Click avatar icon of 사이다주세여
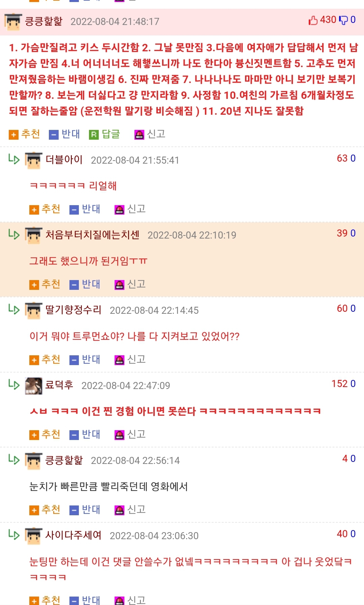This screenshot has height=605, width=364. click(34, 536)
